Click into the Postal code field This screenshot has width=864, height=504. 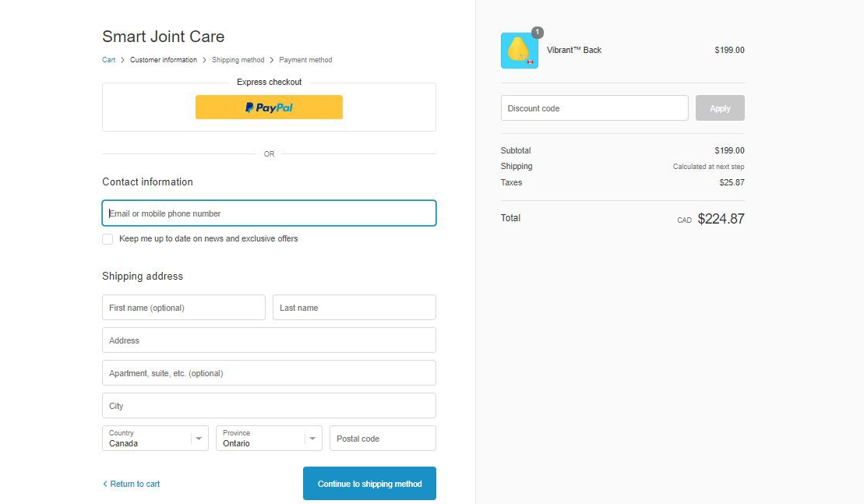click(x=383, y=438)
